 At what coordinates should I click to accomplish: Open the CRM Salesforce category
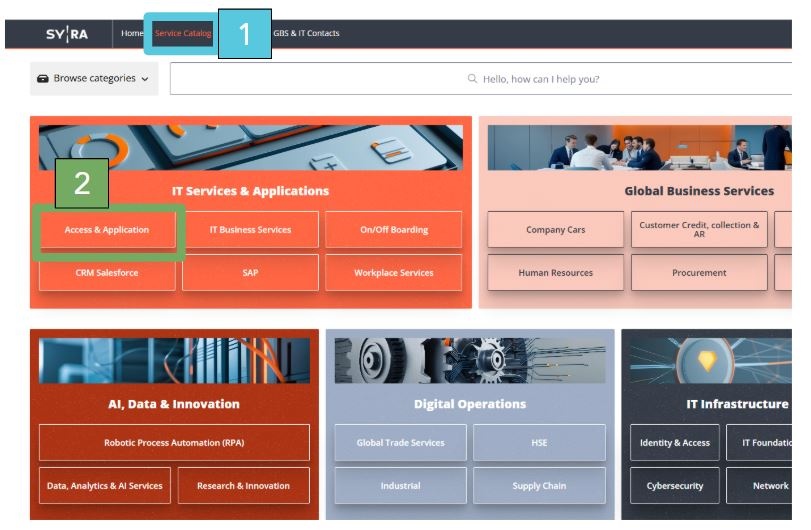click(x=107, y=272)
